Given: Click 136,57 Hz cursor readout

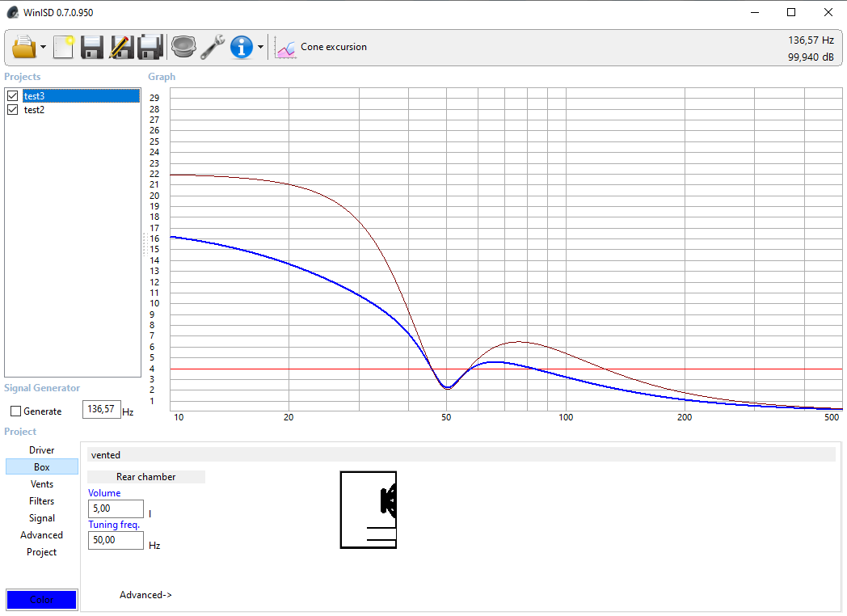Looking at the screenshot, I should pyautogui.click(x=811, y=40).
